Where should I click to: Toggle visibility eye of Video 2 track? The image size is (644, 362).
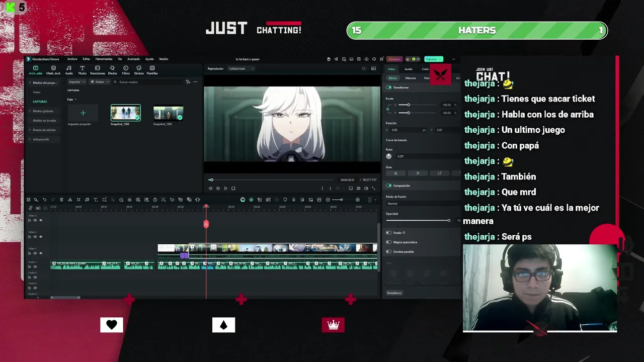point(41,236)
